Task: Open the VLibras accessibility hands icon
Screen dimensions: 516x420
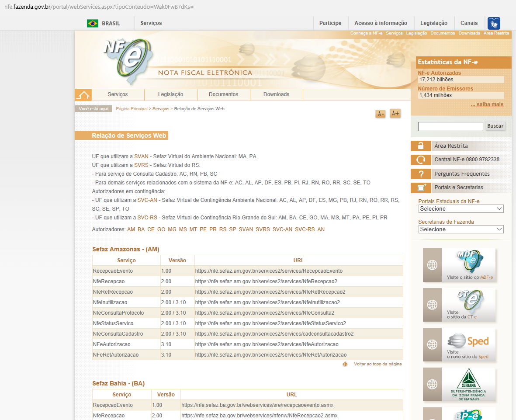Action: tap(494, 23)
